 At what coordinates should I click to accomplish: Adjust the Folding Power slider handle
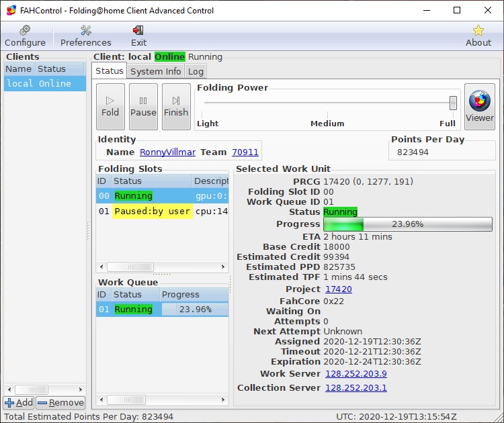(x=453, y=103)
